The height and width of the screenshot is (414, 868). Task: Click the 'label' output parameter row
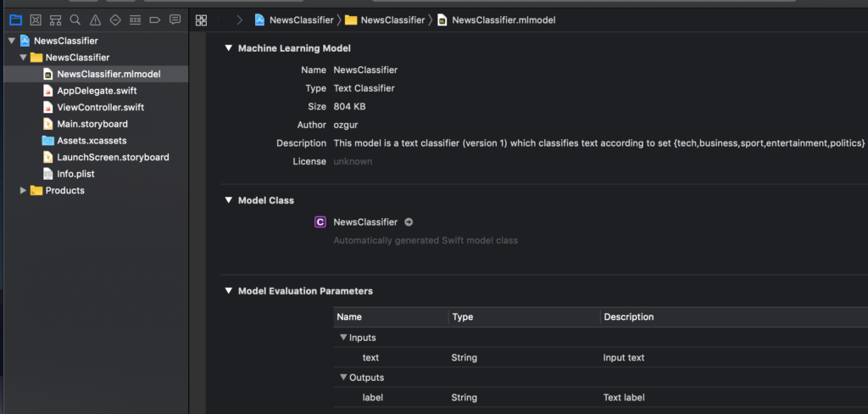coord(601,397)
